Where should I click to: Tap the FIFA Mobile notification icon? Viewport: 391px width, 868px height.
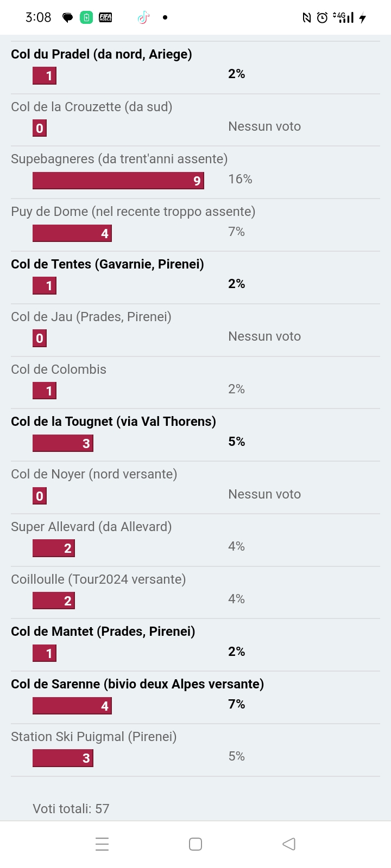(105, 18)
